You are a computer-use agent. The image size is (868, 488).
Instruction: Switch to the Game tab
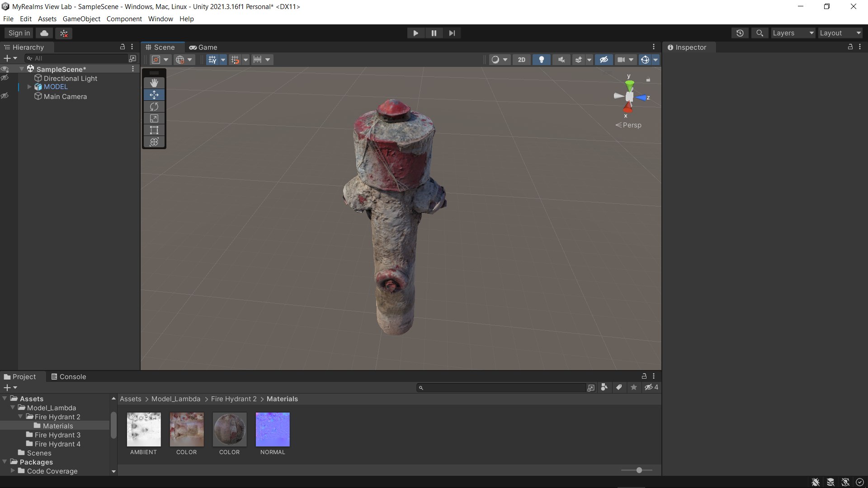click(x=203, y=47)
